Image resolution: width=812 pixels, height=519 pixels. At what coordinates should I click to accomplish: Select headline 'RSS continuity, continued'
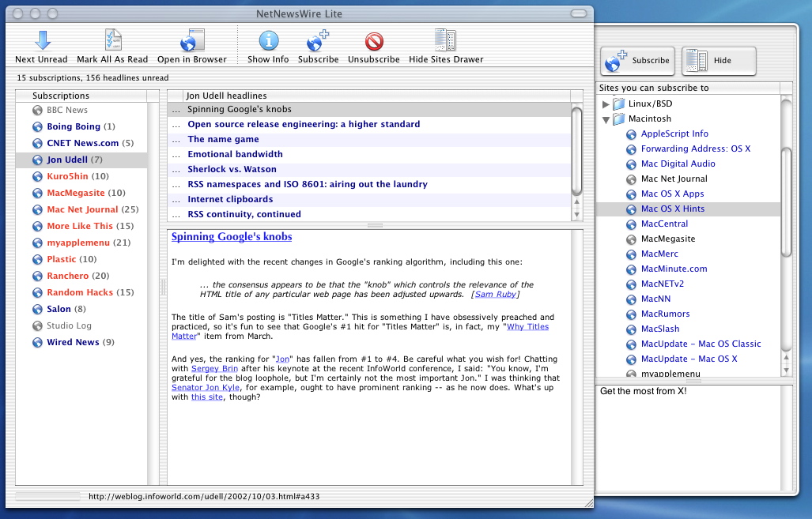[369, 214]
